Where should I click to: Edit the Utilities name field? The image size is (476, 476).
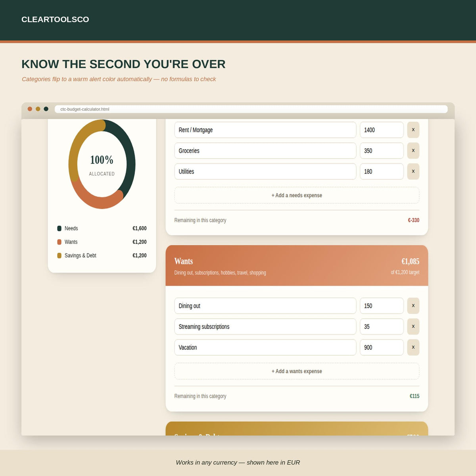pyautogui.click(x=265, y=171)
